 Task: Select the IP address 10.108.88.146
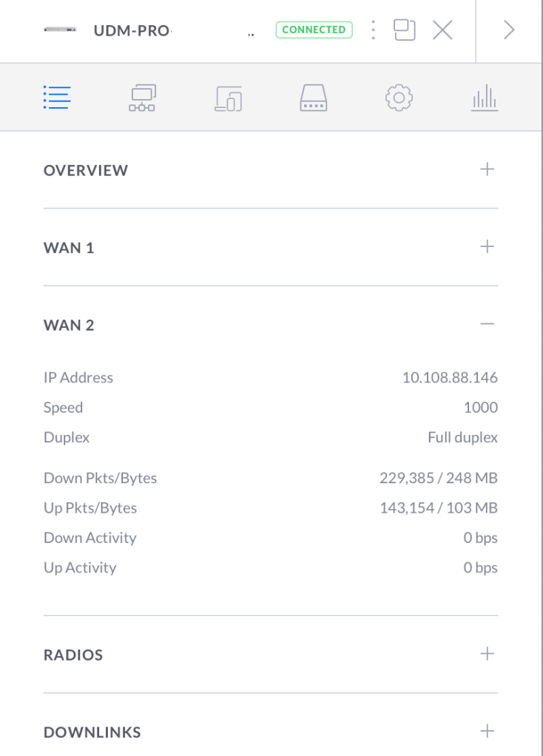[449, 377]
